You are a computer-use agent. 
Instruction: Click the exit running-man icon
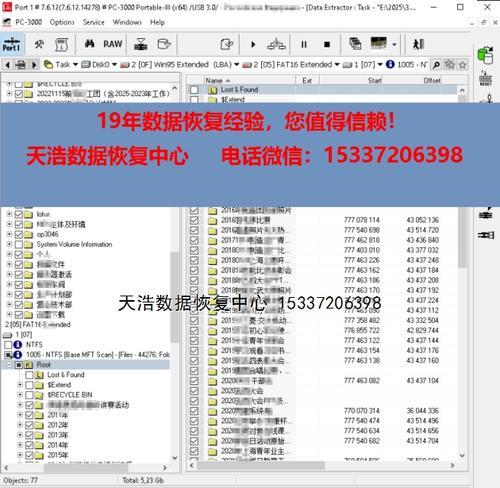click(x=418, y=44)
